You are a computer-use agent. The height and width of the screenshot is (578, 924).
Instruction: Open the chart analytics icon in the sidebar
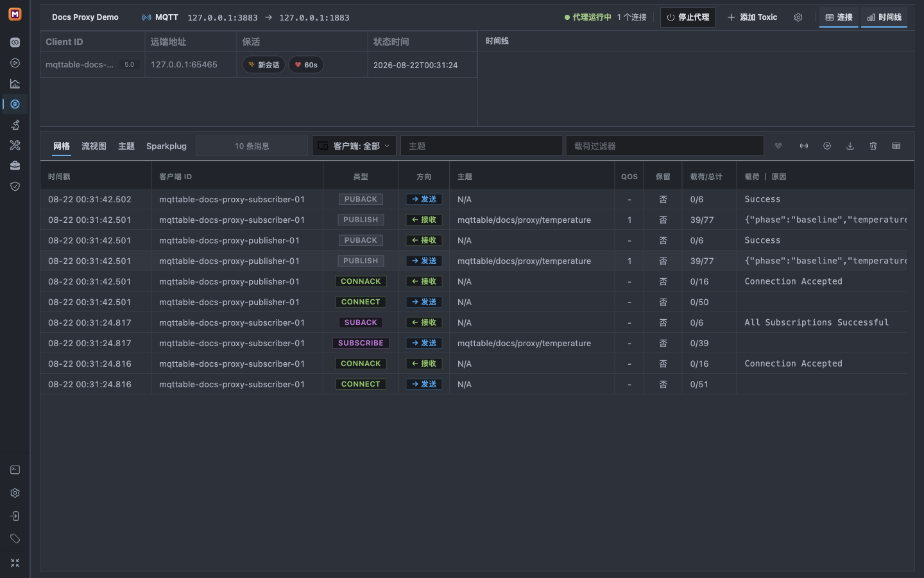[15, 83]
